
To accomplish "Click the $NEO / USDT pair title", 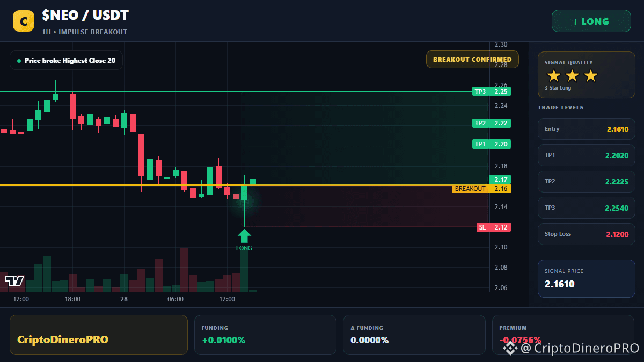I will (x=85, y=16).
